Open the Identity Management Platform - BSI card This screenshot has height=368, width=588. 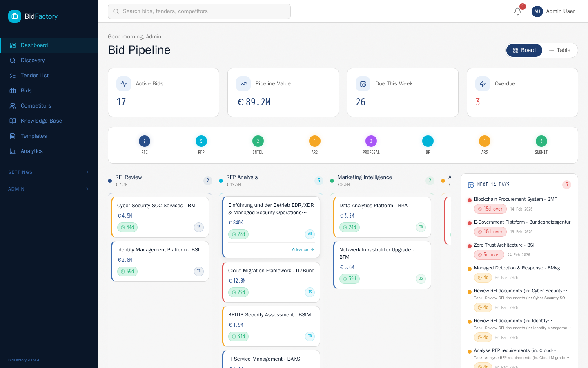click(x=160, y=261)
